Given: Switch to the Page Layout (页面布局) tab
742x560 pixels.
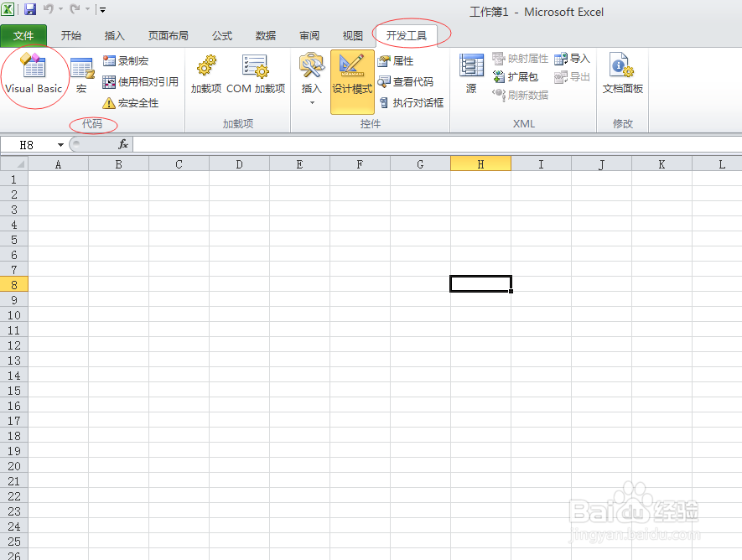Looking at the screenshot, I should [x=169, y=35].
